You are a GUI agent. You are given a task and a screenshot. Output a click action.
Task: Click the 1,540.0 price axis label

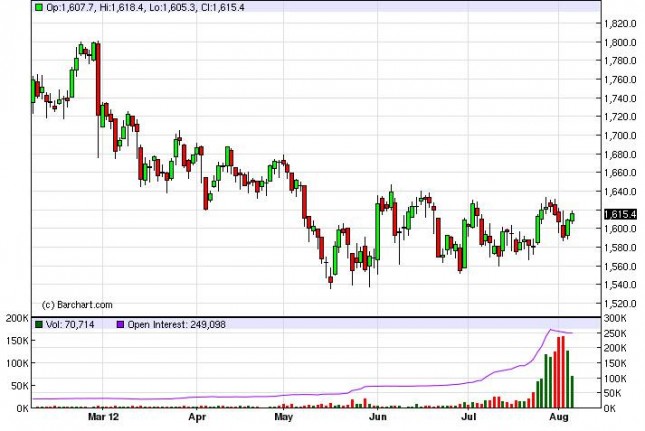point(620,285)
